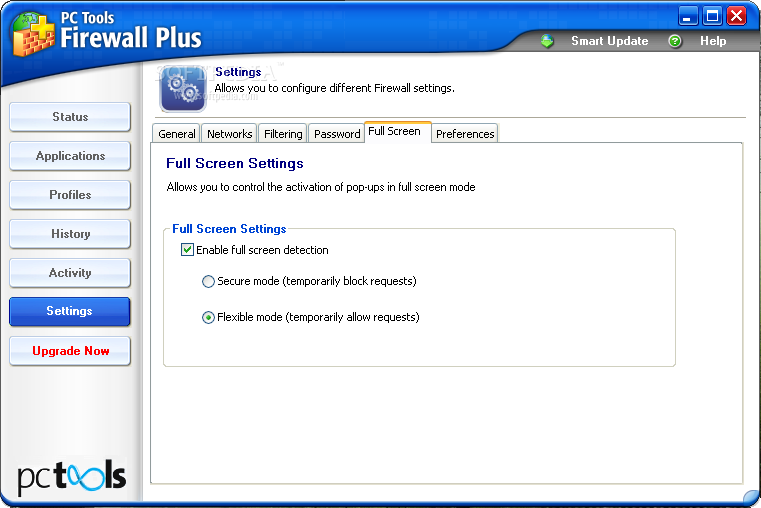This screenshot has width=761, height=508.
Task: Click the Settings gears icon
Action: pos(183,89)
